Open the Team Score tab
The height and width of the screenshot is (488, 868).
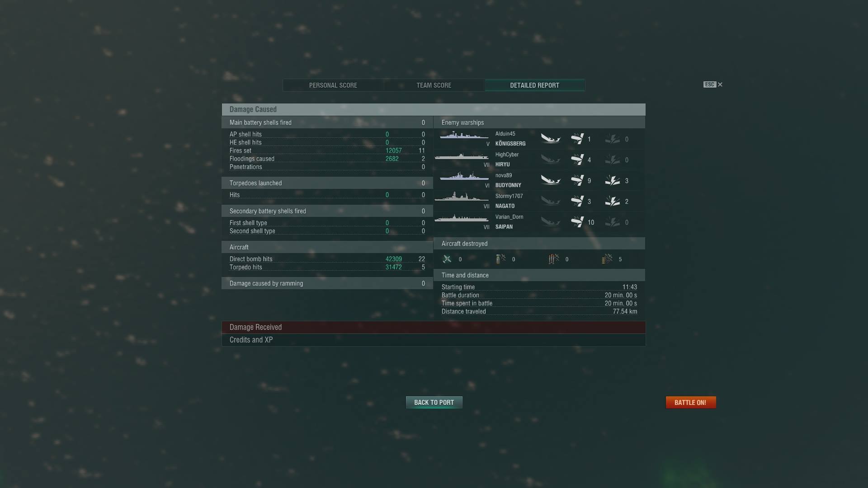pos(434,85)
